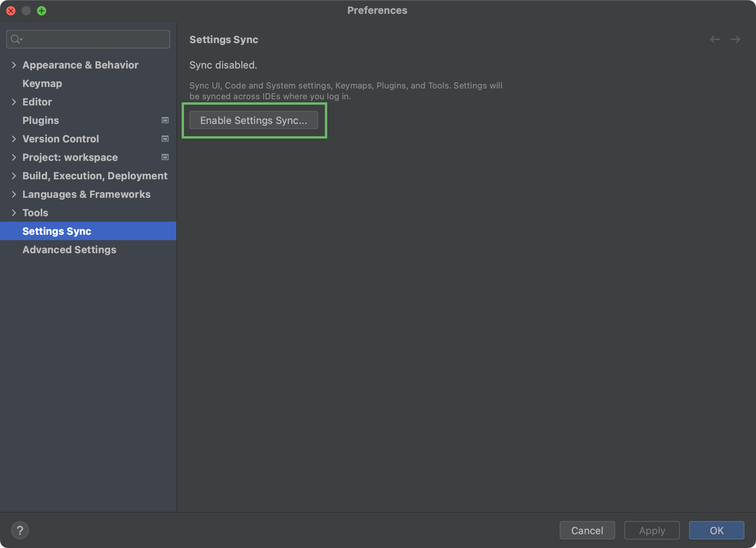Screen dimensions: 756x548
Task: Click the modified-settings indicator beside Plugins
Action: click(165, 120)
